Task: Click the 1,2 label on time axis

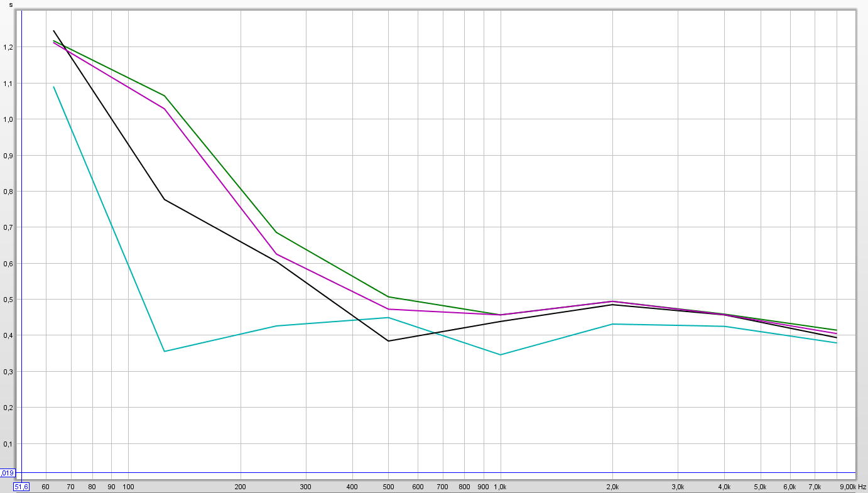Action: [8, 47]
